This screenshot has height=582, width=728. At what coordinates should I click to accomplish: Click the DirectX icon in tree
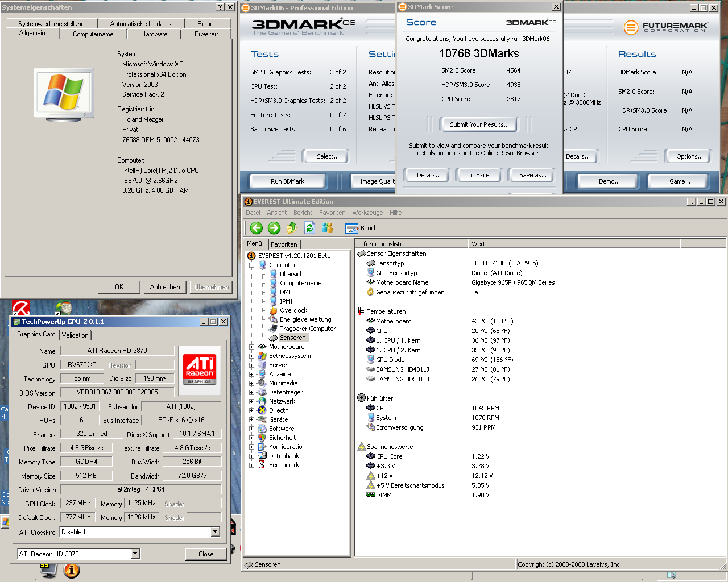[x=262, y=410]
